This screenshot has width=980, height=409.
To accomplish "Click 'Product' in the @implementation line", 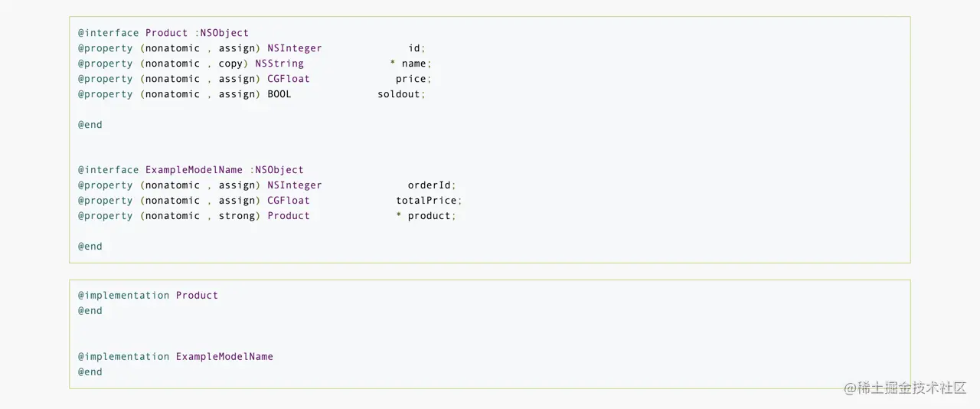I will point(197,295).
